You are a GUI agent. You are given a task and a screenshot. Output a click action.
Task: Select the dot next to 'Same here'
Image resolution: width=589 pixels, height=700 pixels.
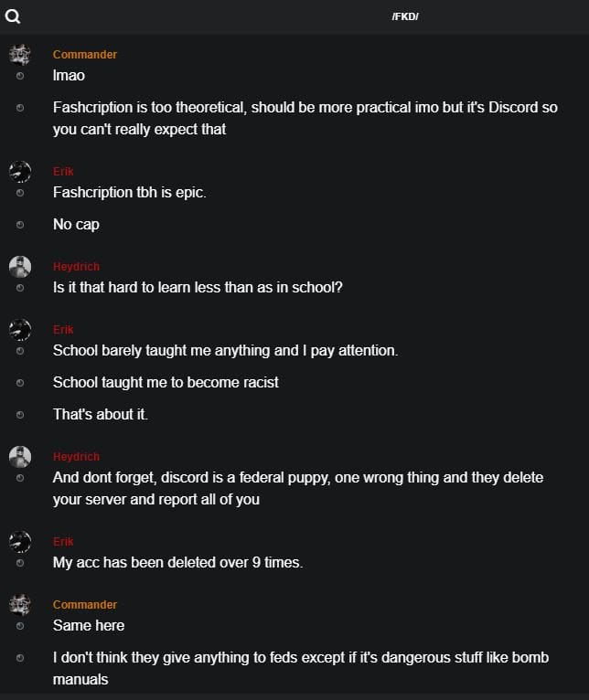[x=20, y=626]
